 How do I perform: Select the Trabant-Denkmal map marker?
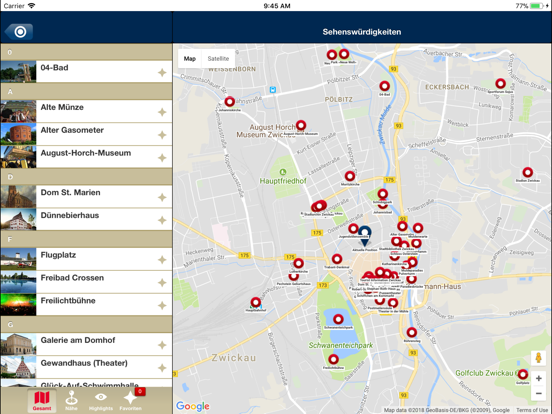click(337, 259)
